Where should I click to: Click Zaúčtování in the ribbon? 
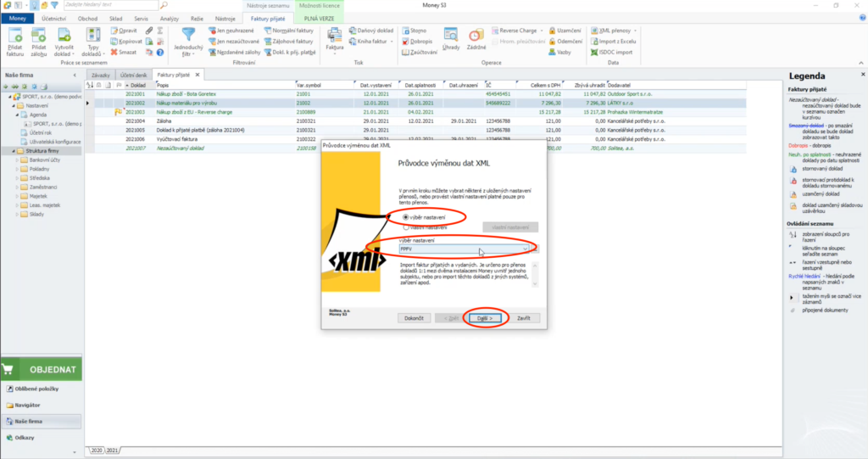point(420,52)
